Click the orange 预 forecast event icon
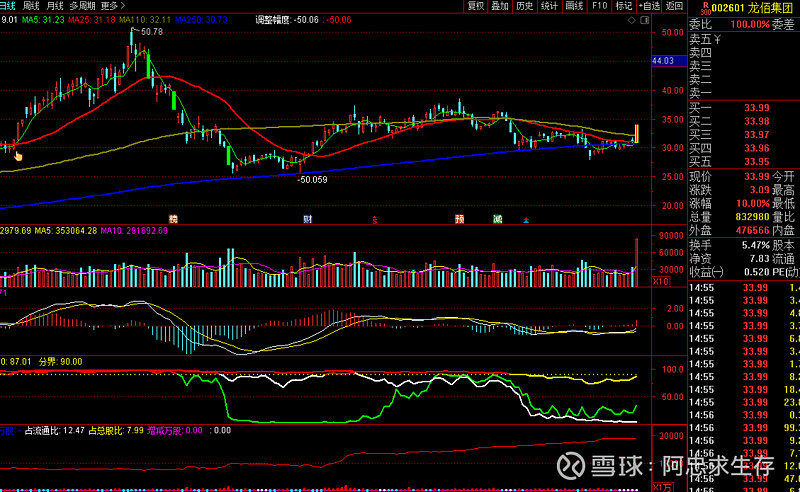The image size is (800, 492). (x=459, y=219)
